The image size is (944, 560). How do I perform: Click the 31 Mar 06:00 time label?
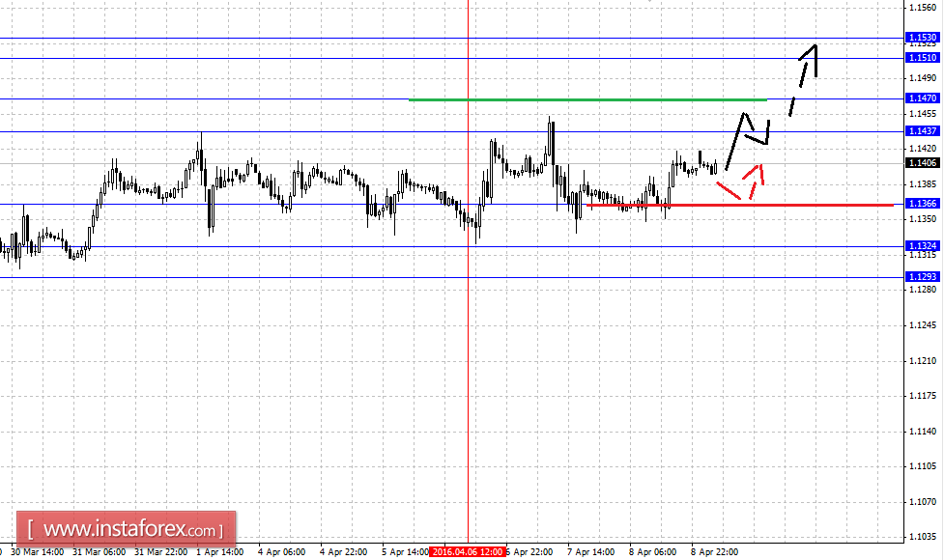99,551
